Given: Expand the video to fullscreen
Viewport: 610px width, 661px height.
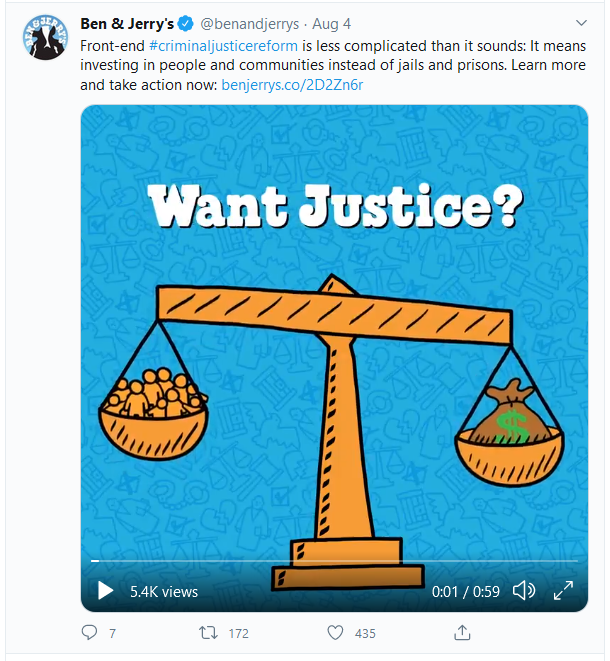Looking at the screenshot, I should (x=563, y=591).
